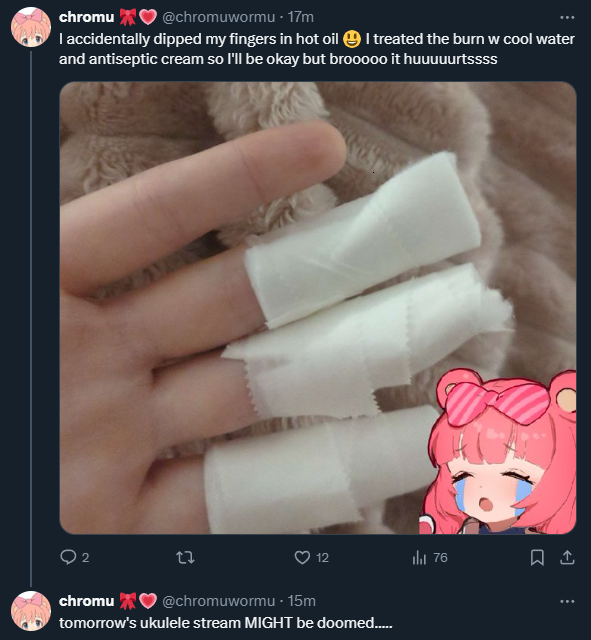Open the 17m timestamp link
This screenshot has height=640, width=591.
(301, 17)
